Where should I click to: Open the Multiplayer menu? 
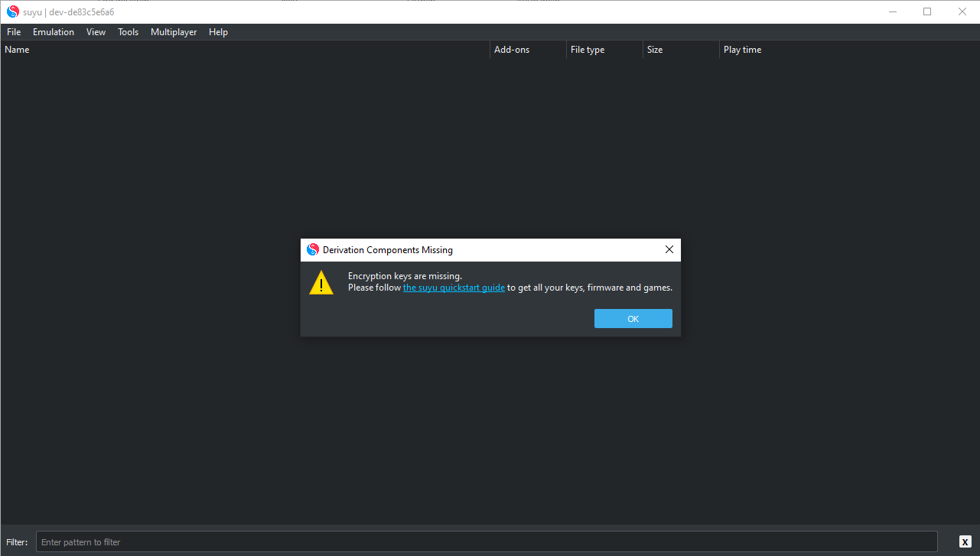[174, 32]
